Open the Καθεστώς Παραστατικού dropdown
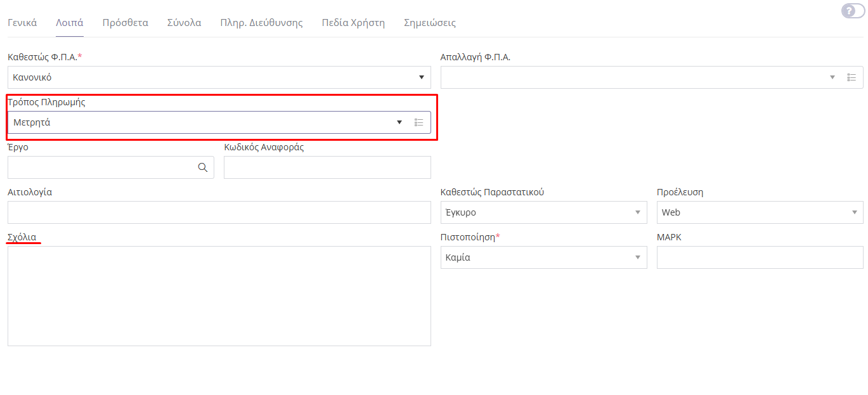This screenshot has width=868, height=395. click(638, 212)
